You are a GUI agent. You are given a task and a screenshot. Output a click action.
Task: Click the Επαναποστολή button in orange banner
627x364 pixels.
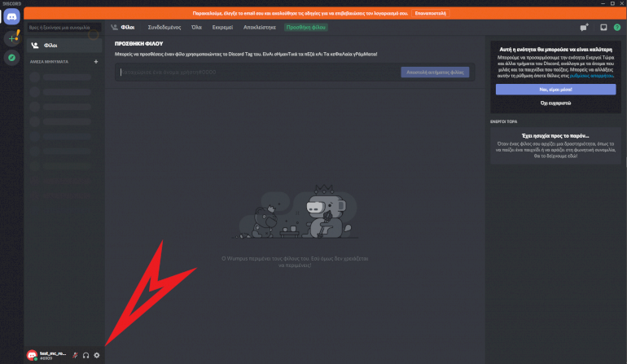(430, 13)
